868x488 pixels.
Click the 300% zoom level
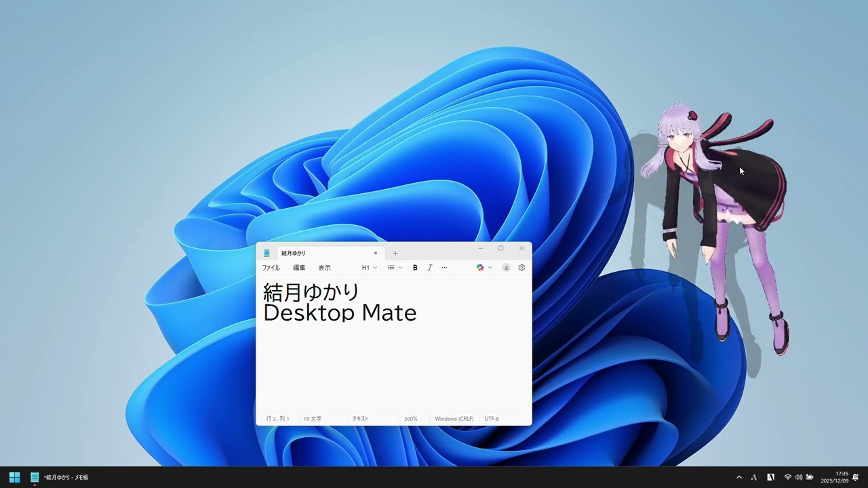[411, 419]
